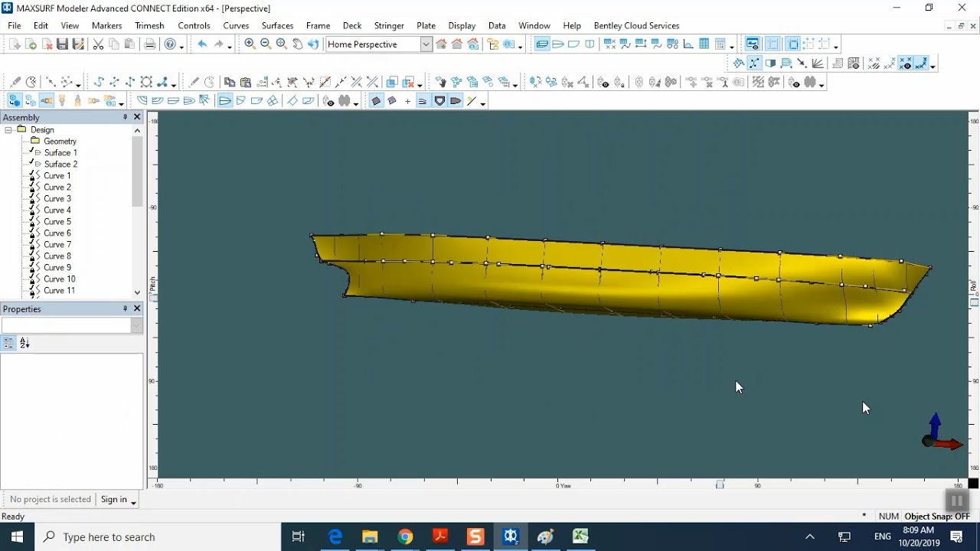
Task: Select the Geometry folder in Assembly tree
Action: click(x=60, y=141)
